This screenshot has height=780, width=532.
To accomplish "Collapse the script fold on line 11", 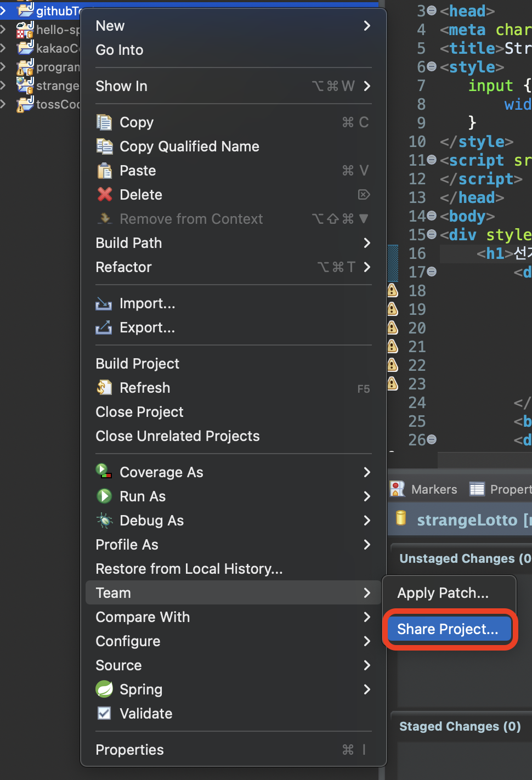I will (432, 160).
